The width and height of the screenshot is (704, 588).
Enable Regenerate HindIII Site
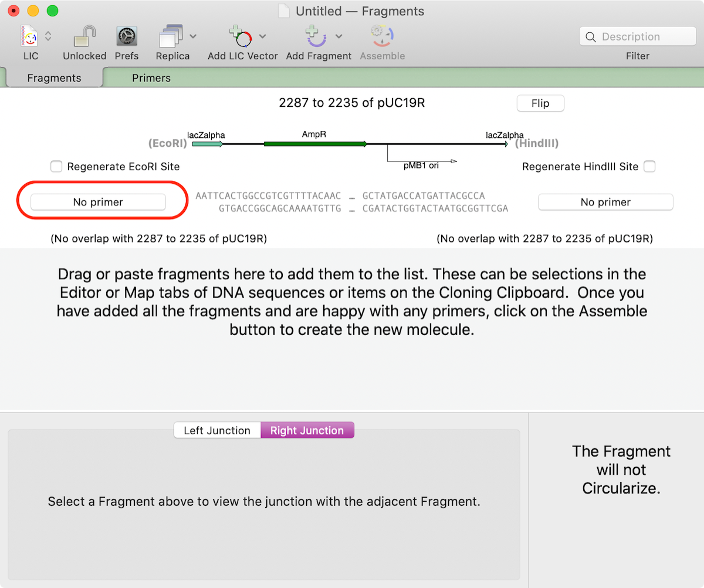[x=649, y=167]
